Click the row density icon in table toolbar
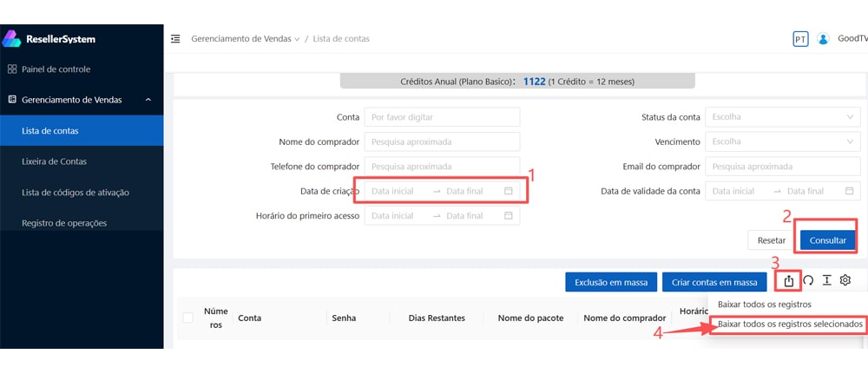Screen dimensions: 868x374 tap(826, 280)
